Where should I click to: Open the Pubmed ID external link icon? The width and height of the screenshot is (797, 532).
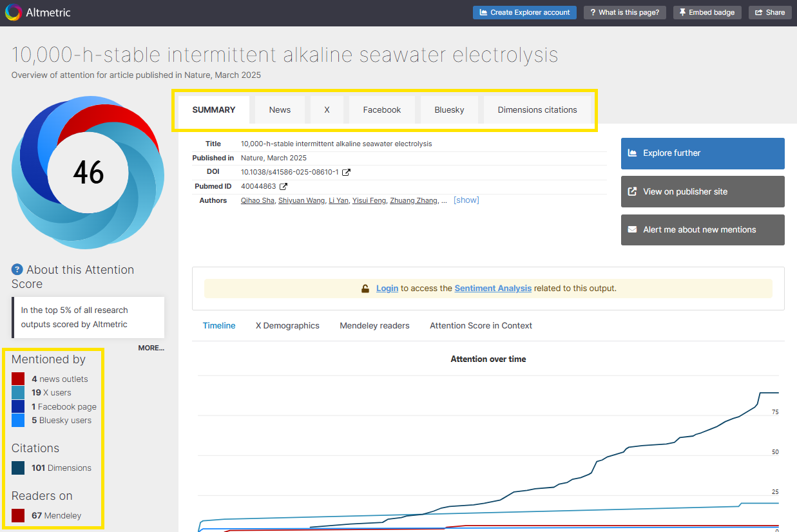point(283,187)
